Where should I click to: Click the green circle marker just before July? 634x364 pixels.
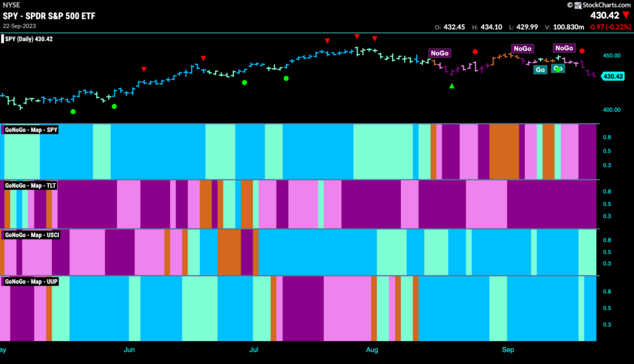point(244,82)
